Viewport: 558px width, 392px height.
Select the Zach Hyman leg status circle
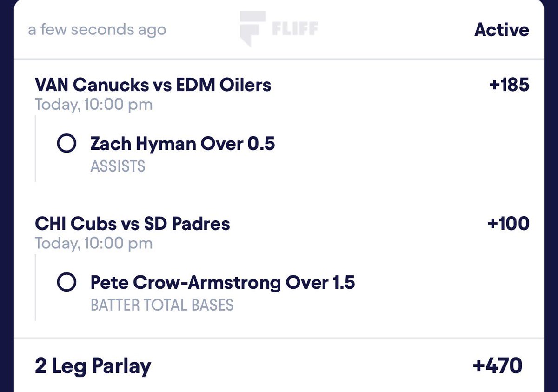pos(66,144)
